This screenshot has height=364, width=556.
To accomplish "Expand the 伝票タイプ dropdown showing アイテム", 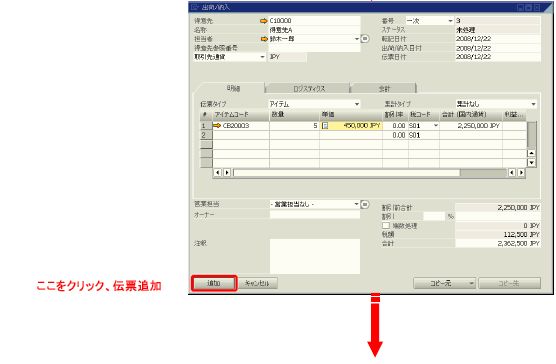I will click(357, 104).
